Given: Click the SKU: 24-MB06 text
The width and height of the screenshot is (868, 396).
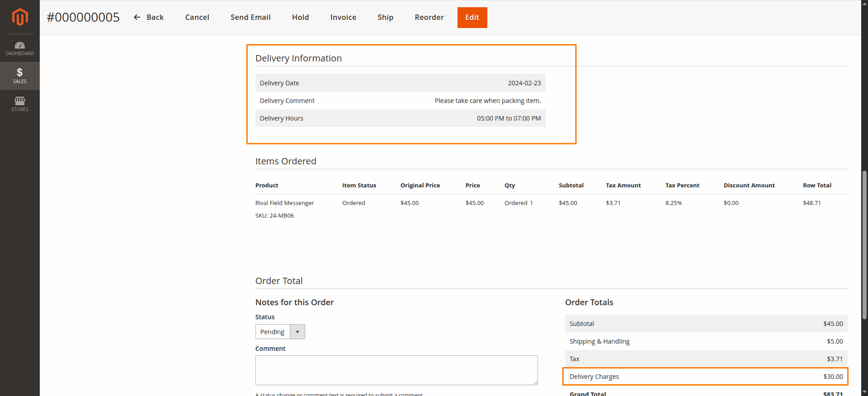Looking at the screenshot, I should [x=274, y=215].
